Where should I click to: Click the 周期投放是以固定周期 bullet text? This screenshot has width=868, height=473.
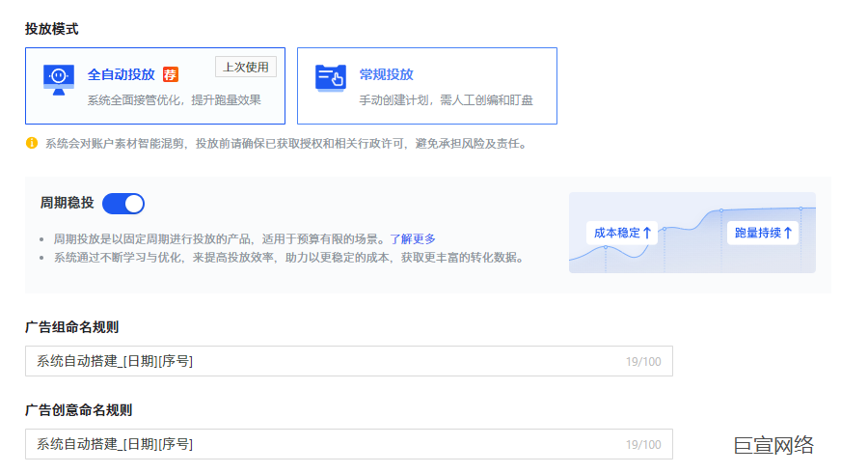[x=222, y=238]
